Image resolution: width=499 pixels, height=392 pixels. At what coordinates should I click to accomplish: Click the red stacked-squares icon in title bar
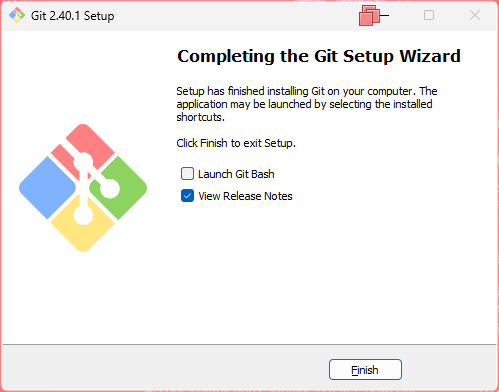click(369, 15)
